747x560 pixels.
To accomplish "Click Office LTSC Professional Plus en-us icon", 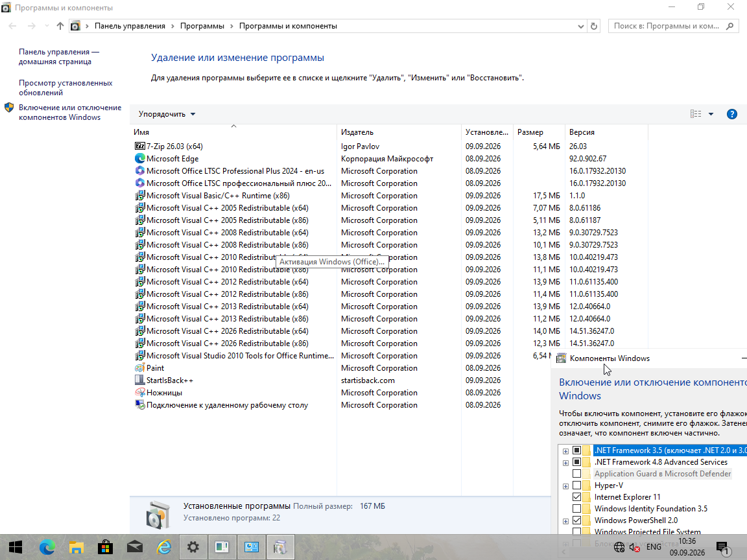I will pos(139,171).
